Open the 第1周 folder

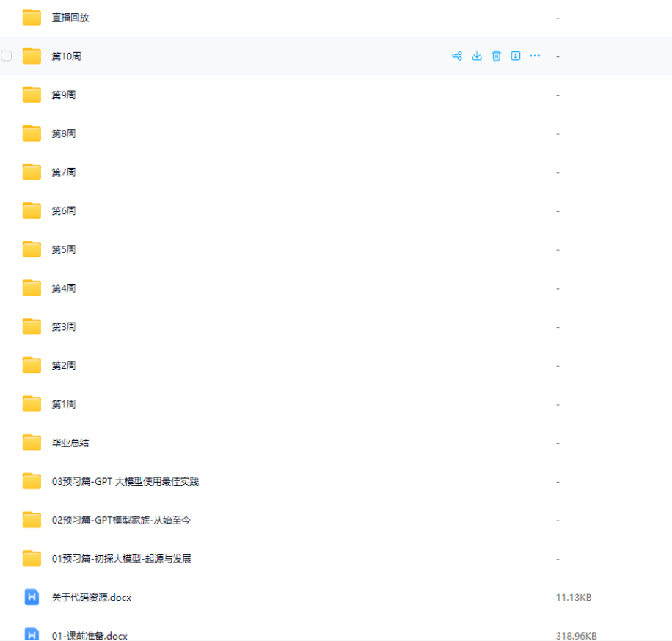click(63, 403)
